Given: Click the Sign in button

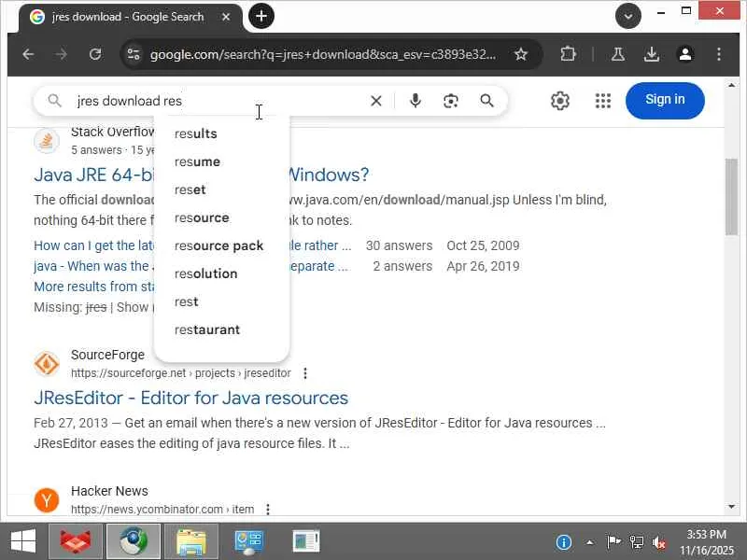Looking at the screenshot, I should [665, 100].
